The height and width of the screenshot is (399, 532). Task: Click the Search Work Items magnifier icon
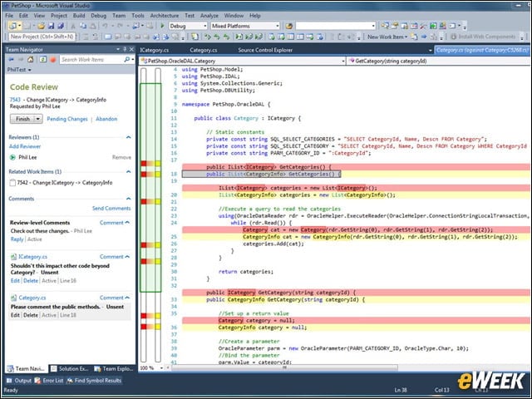point(127,59)
